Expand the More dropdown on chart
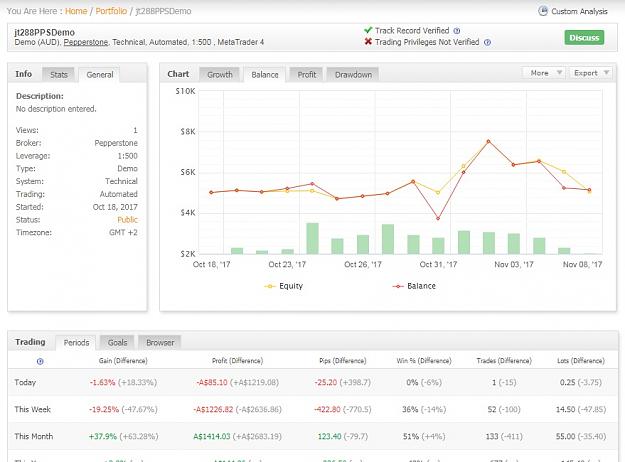 pos(544,73)
